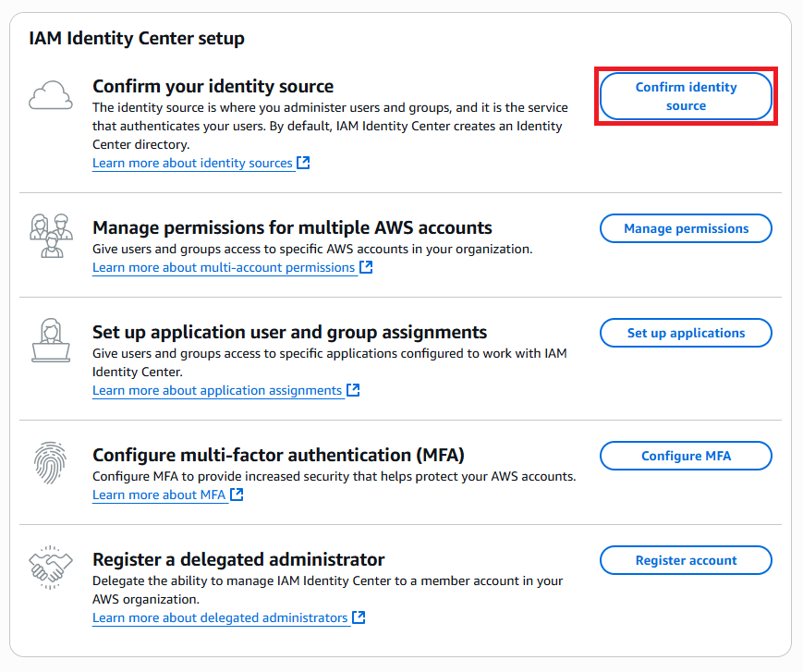Click the handshake delegated administrator icon
Screen dimensions: 803x672
tap(51, 568)
